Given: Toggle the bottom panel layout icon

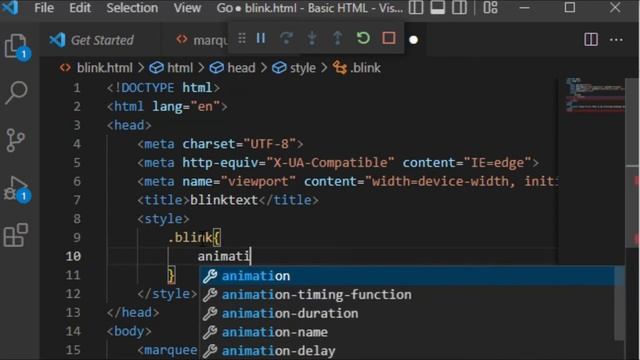Looking at the screenshot, I should [438, 8].
